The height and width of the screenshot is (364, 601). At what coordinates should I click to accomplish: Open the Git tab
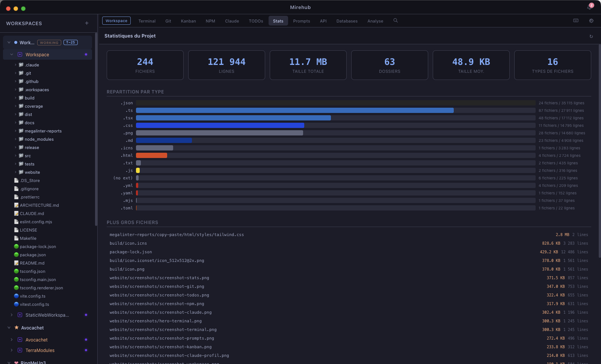tap(168, 21)
